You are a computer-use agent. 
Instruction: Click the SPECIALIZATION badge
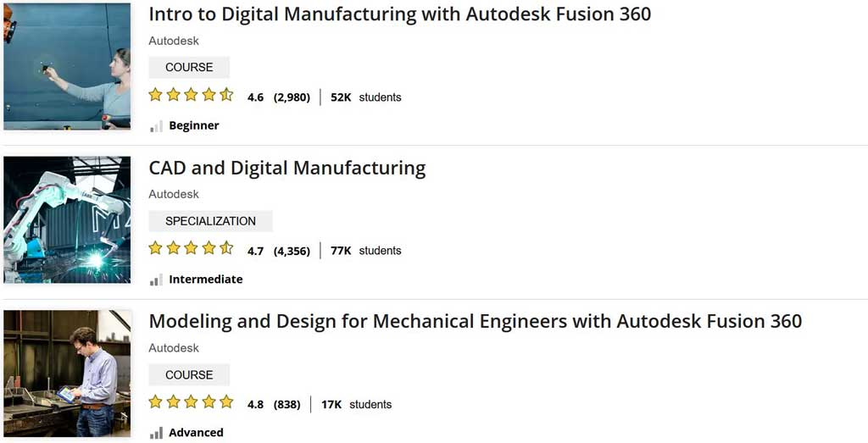click(x=210, y=221)
